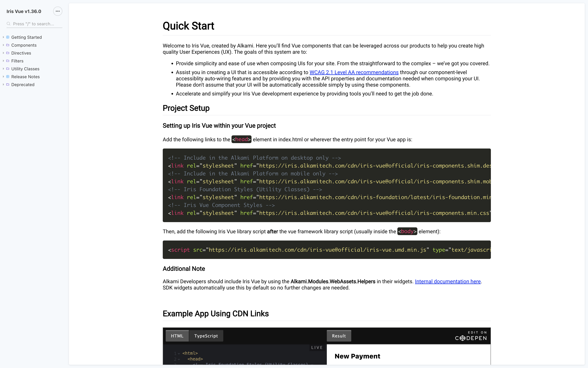Select Directives in sidebar
This screenshot has height=368, width=588.
tap(21, 53)
